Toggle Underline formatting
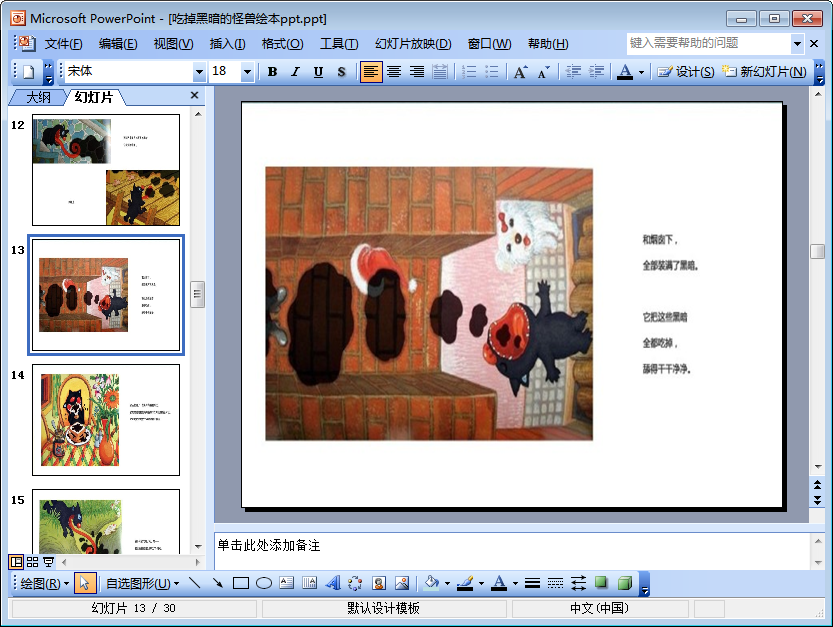This screenshot has width=833, height=627. coord(318,72)
